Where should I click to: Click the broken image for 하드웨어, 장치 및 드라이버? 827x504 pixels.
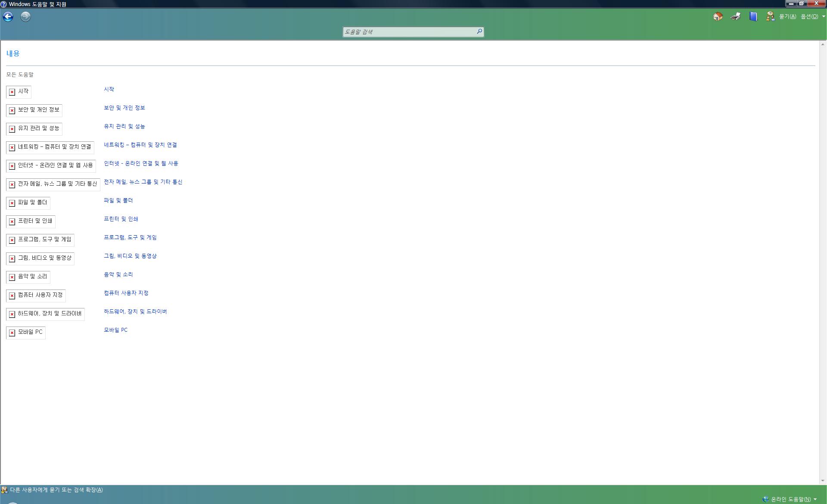45,314
